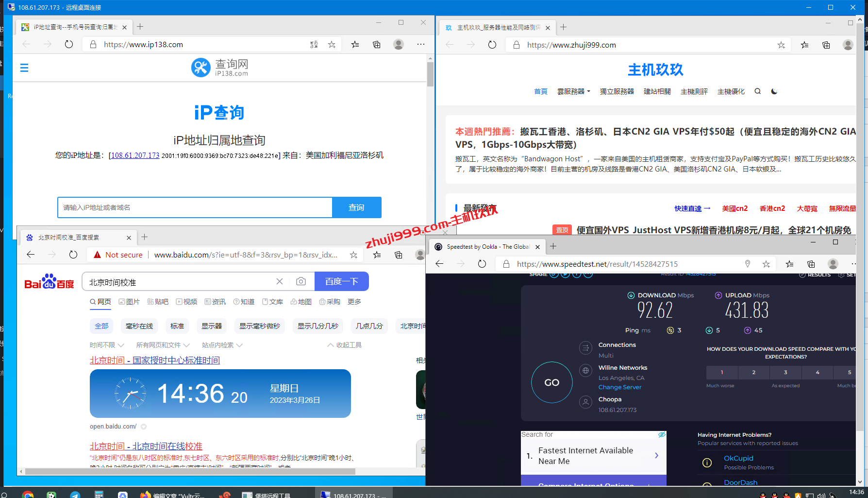The height and width of the screenshot is (498, 868).
Task: Rate download speed as 4
Action: 818,373
